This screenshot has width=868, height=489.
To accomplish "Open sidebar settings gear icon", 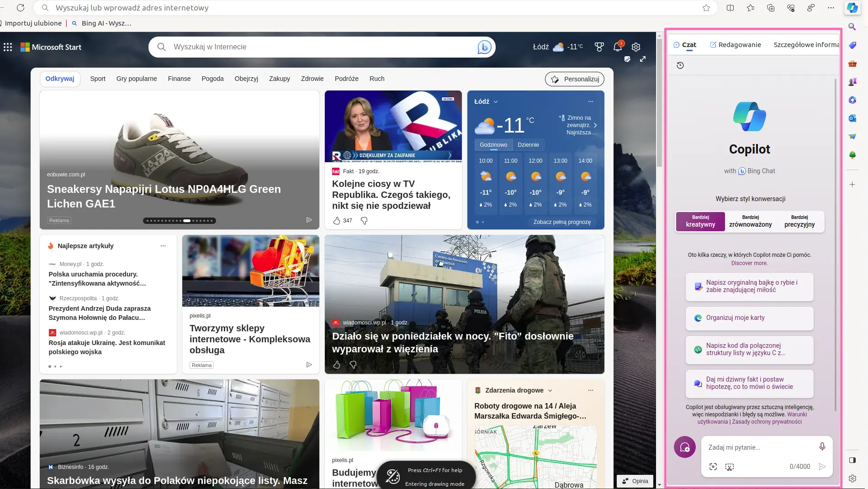I will pos(852,478).
